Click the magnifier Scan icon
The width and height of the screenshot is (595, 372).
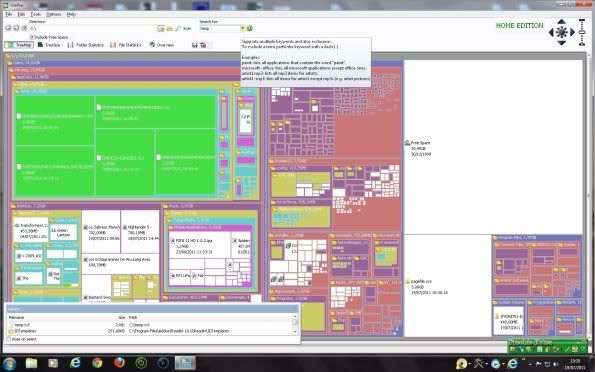click(x=178, y=28)
